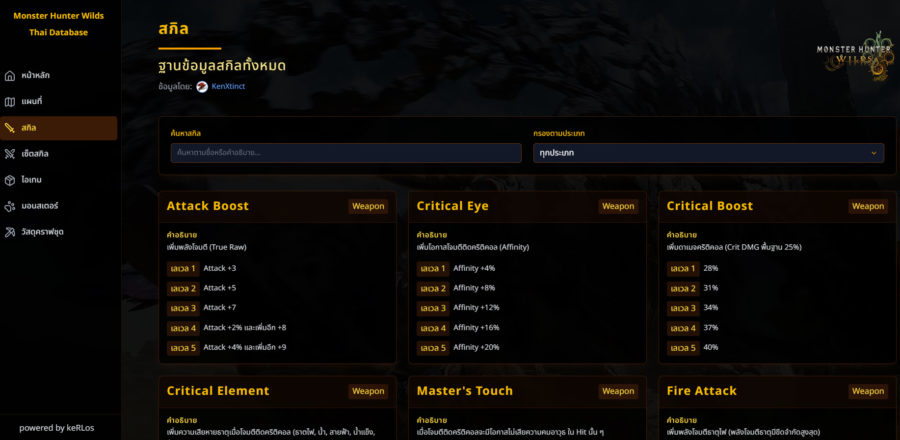Click the 28% value in Critical Boost
900x440 pixels.
click(x=711, y=268)
